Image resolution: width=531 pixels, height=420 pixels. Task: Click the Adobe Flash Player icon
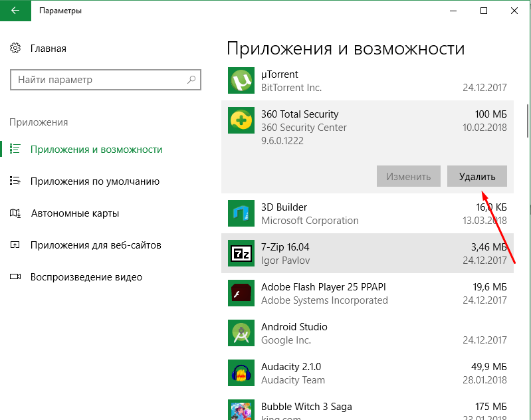(241, 293)
